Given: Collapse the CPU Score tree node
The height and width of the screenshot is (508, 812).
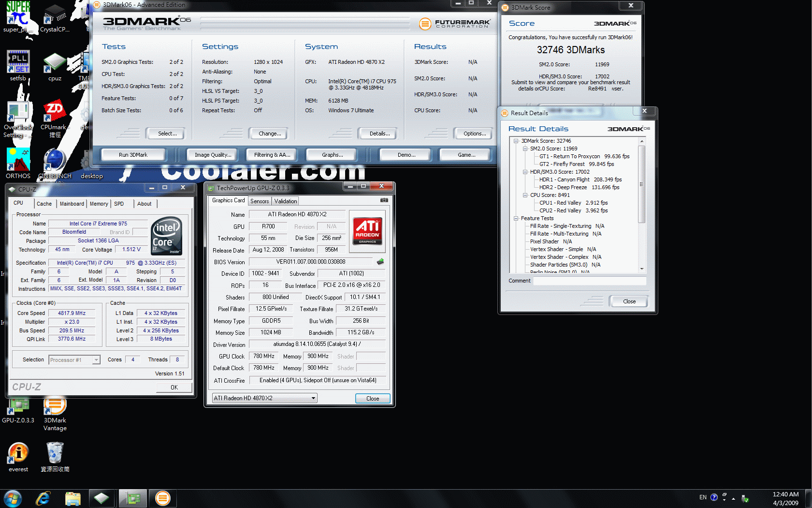Looking at the screenshot, I should pos(525,195).
